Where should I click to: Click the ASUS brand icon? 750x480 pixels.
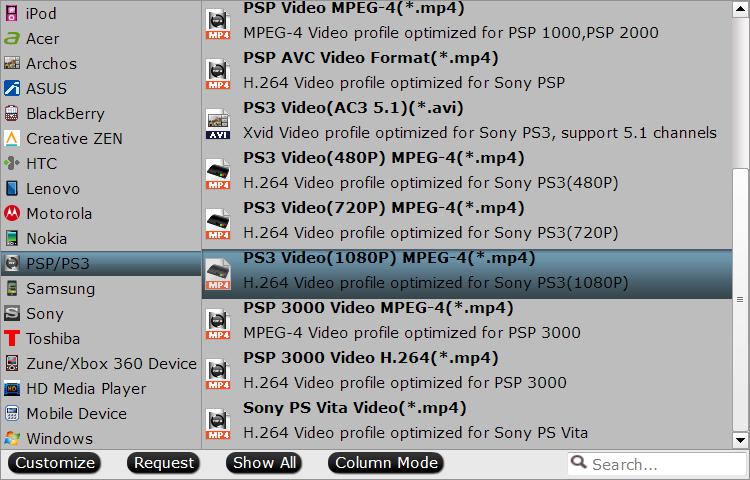click(x=11, y=88)
